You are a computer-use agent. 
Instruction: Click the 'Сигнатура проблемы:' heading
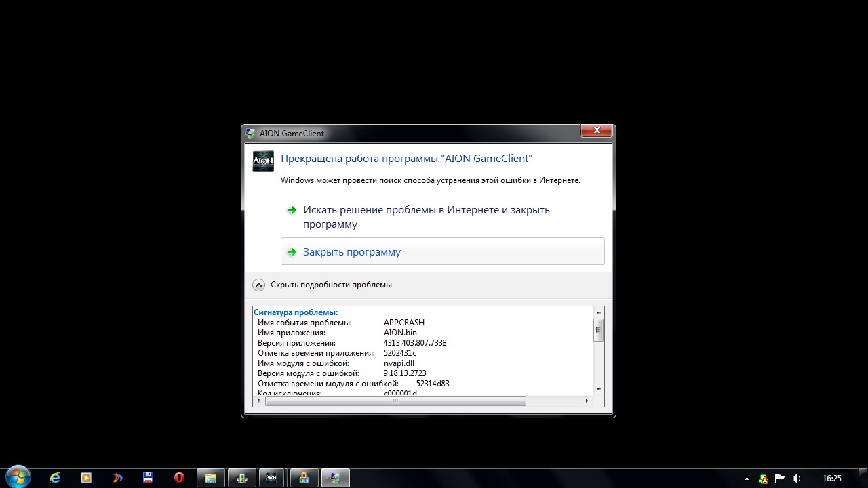(296, 312)
